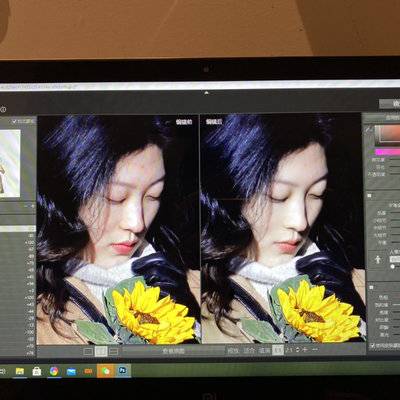
Task: Select the highlighted side-by-side compare layout icon
Action: pos(101,351)
